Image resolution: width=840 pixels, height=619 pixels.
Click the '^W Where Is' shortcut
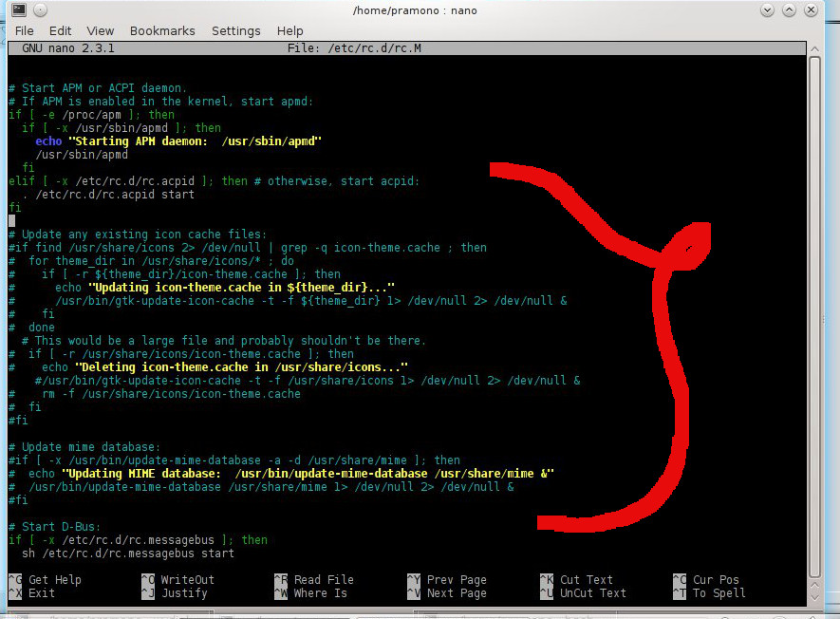click(x=310, y=593)
